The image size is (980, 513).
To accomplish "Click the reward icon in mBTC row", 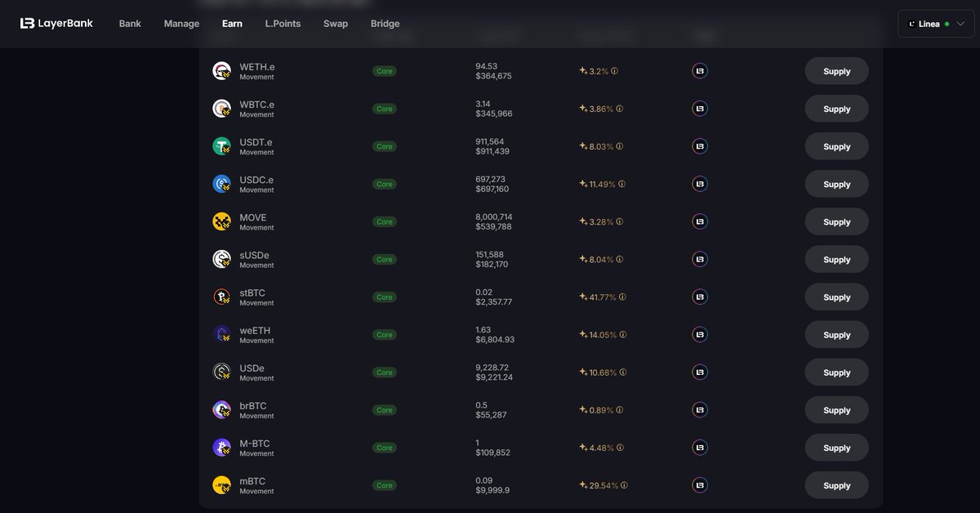I will click(x=700, y=485).
